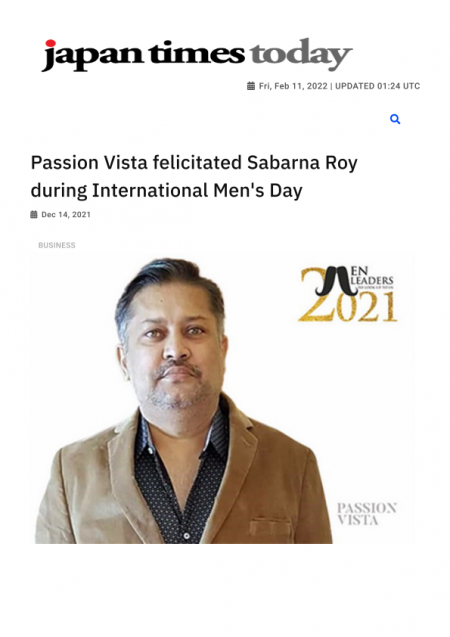
Task: Click the black mustache graphic in the badge
Action: 335,281
